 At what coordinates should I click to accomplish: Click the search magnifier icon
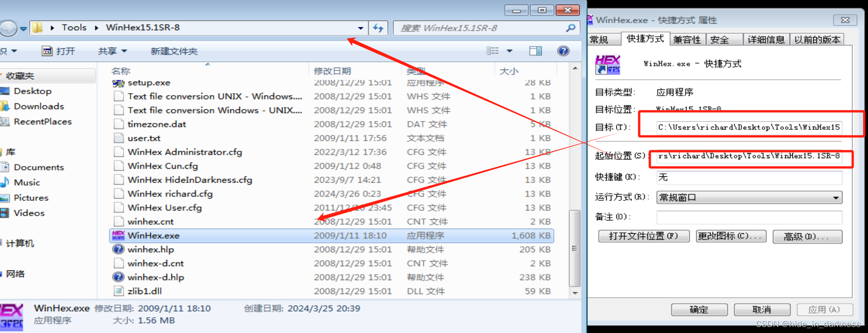coord(570,28)
